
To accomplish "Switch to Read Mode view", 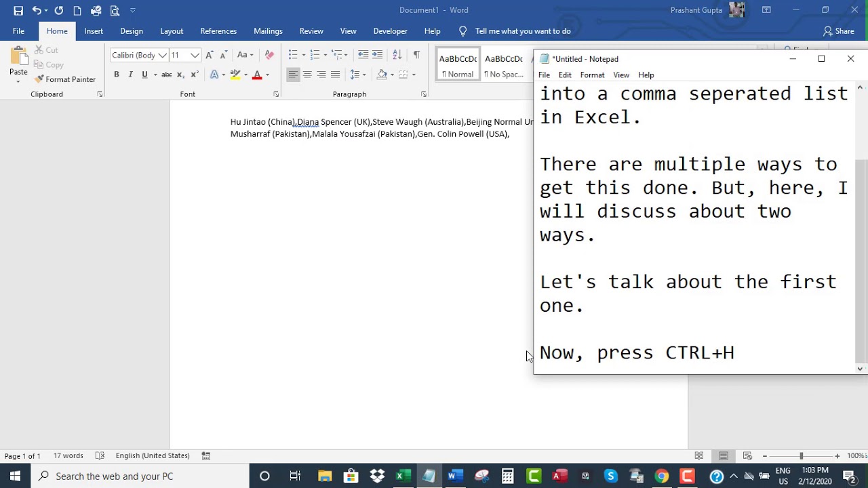I will pyautogui.click(x=699, y=456).
